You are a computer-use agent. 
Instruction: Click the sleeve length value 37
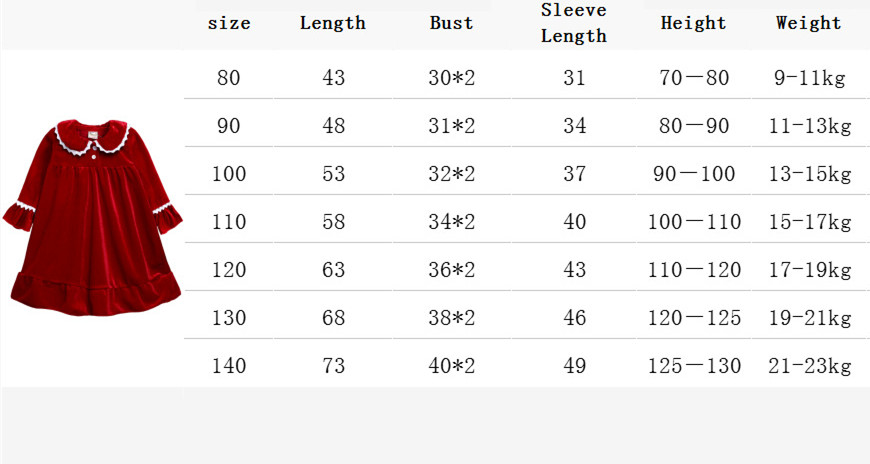tap(574, 174)
